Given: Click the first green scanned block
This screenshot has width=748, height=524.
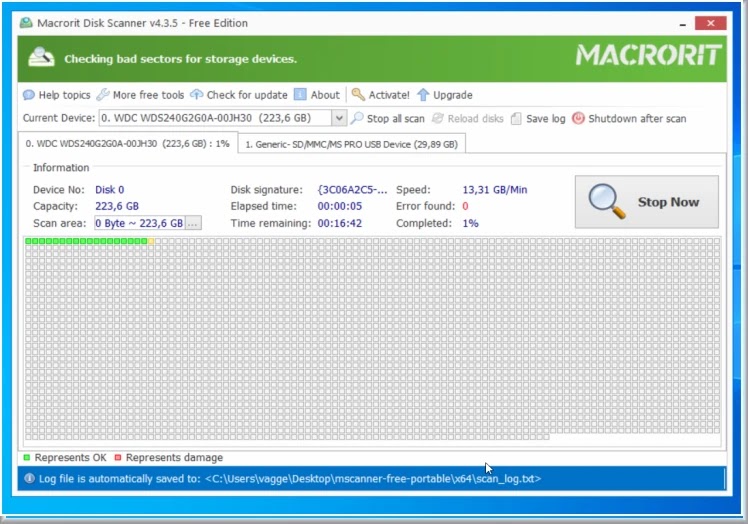Looking at the screenshot, I should coord(28,241).
